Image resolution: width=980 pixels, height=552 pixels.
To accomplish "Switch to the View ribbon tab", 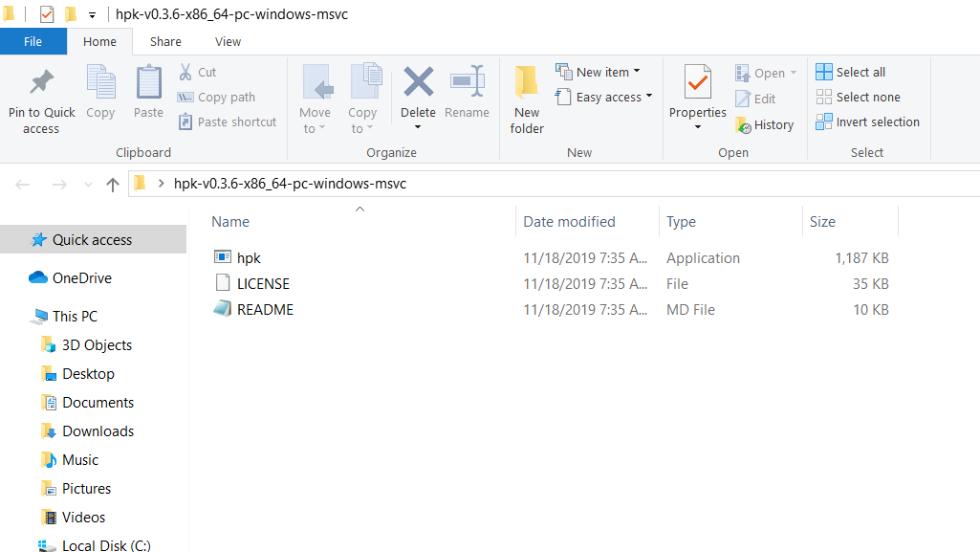I will (x=229, y=42).
